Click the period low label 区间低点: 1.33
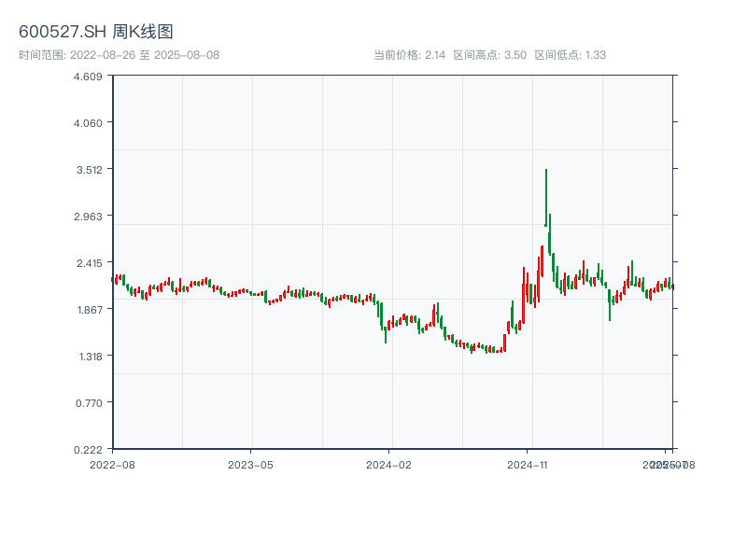This screenshot has width=747, height=560. tap(570, 55)
